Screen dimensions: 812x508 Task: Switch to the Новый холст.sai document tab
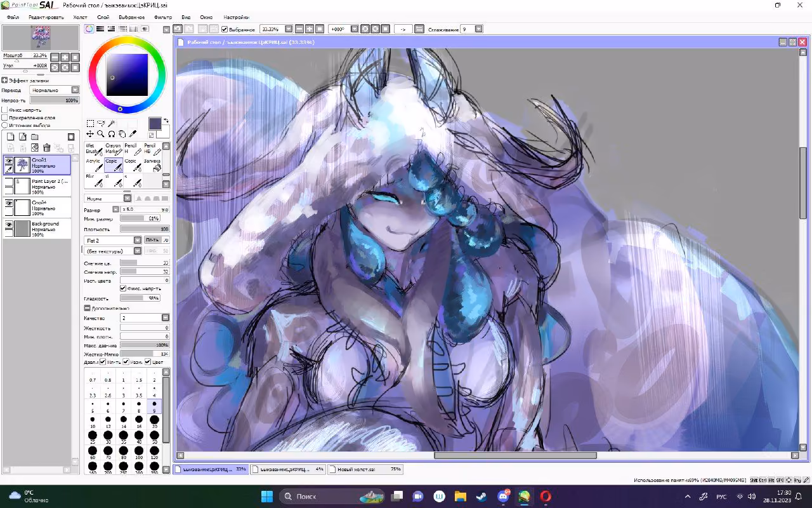click(x=366, y=469)
